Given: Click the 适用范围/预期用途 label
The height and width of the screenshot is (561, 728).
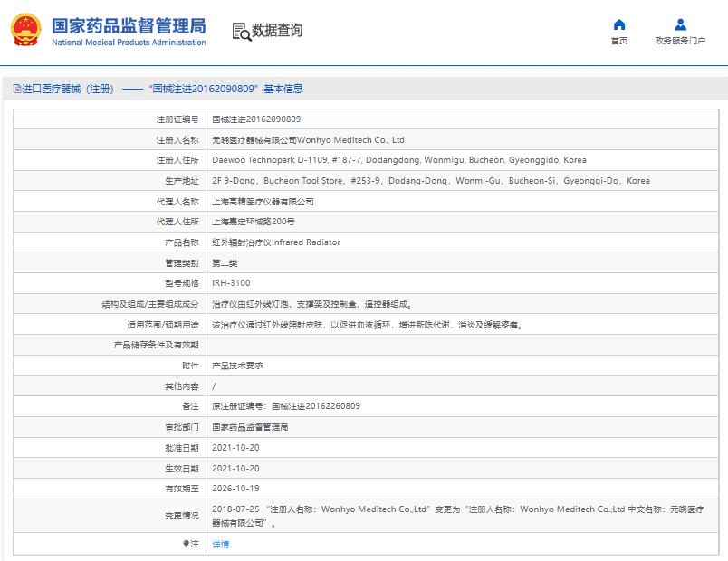Looking at the screenshot, I should (x=163, y=325).
